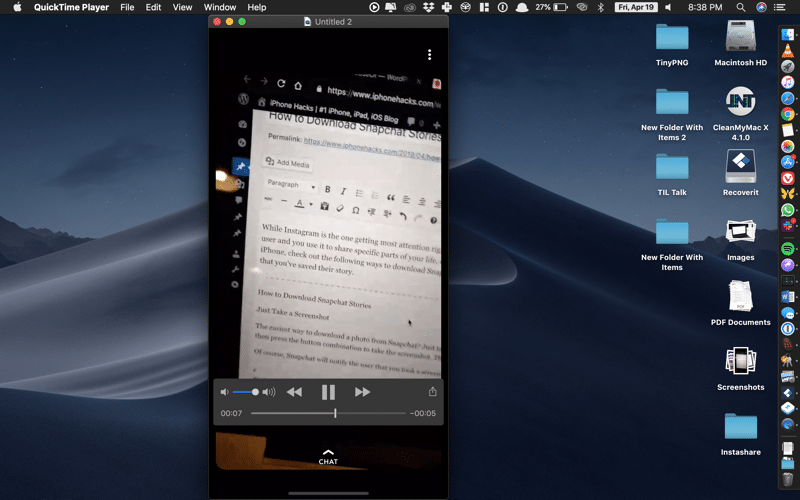Mute audio with the low volume speaker icon

click(x=225, y=392)
